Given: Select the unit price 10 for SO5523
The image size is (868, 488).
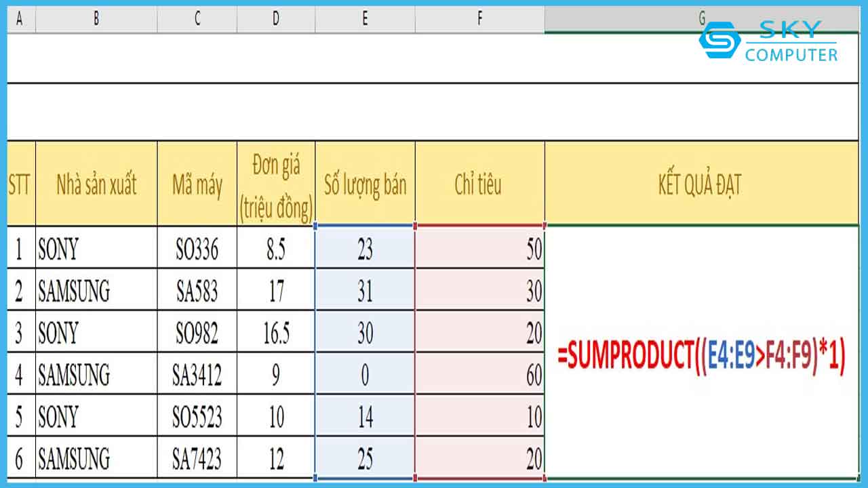Looking at the screenshot, I should pos(276,415).
